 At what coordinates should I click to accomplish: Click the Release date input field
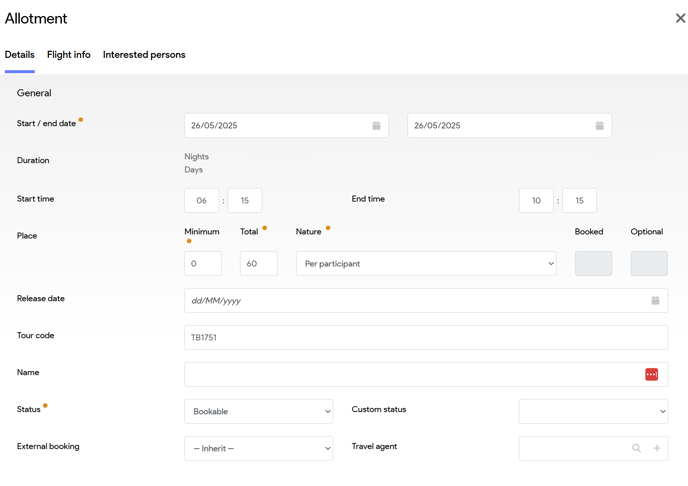click(x=415, y=300)
